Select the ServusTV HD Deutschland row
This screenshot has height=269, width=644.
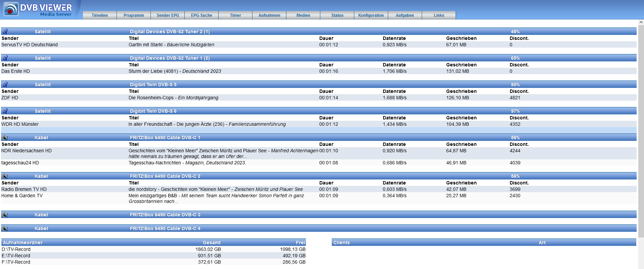coord(30,45)
